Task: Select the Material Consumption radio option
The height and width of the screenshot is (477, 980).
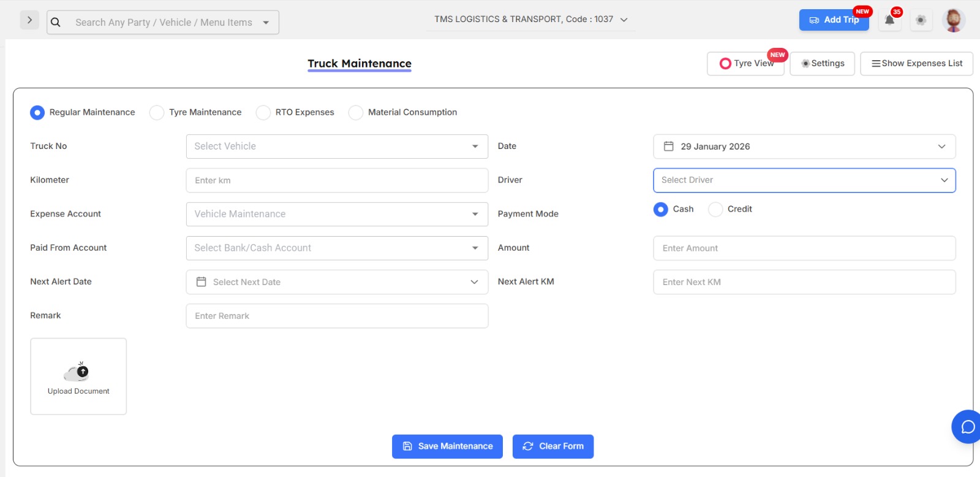Action: pos(356,113)
